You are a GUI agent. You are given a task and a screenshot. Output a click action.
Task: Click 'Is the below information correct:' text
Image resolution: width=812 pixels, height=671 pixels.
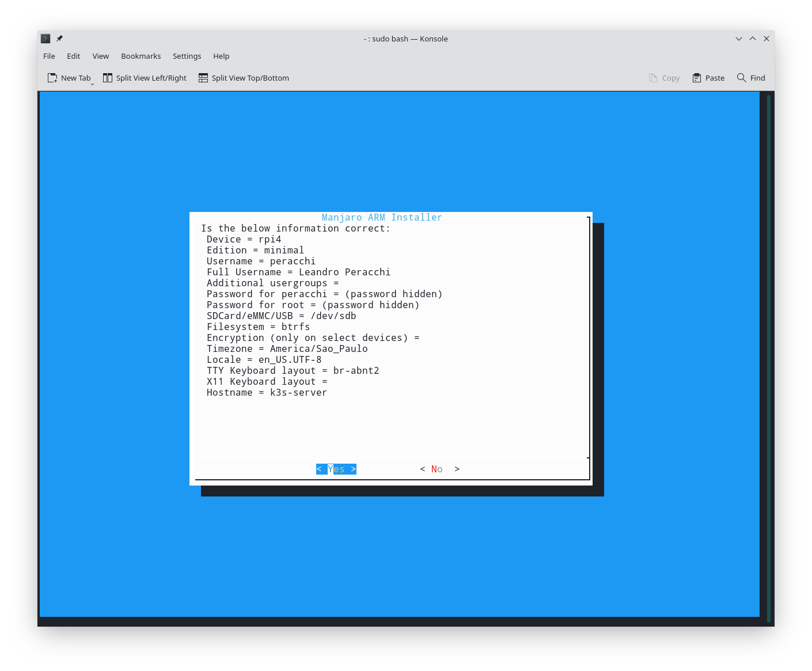coord(296,228)
